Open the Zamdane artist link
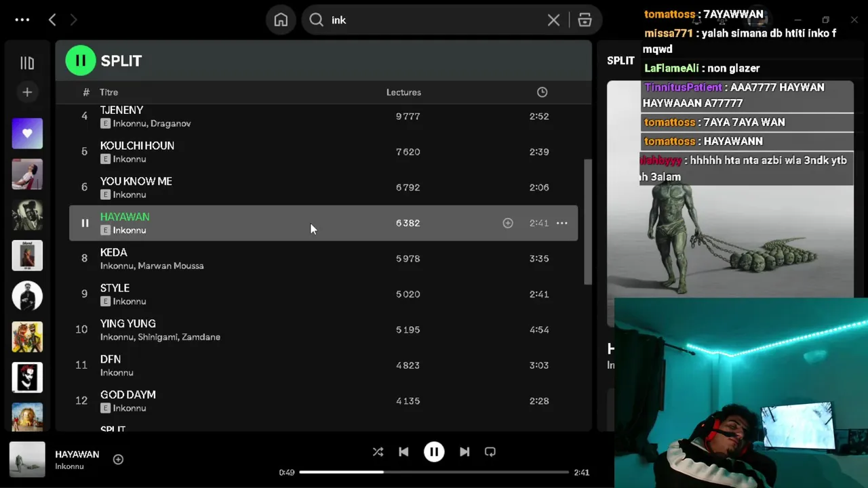The height and width of the screenshot is (488, 868). [201, 337]
